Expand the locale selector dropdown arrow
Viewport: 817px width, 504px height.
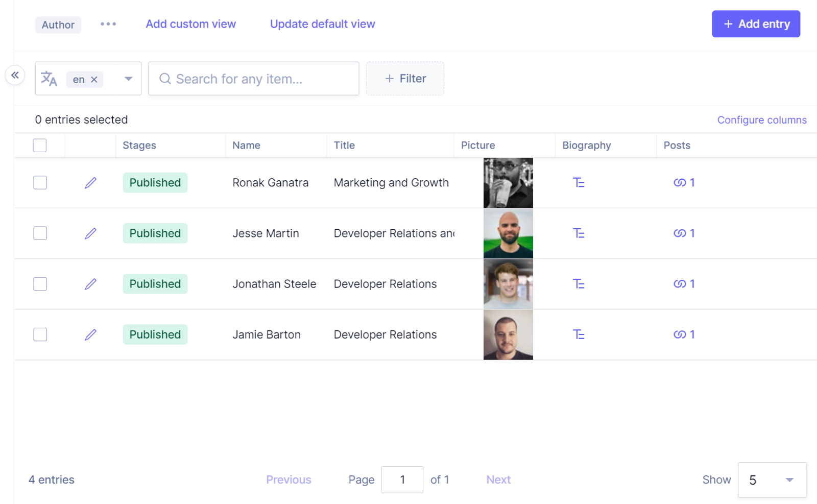point(129,79)
